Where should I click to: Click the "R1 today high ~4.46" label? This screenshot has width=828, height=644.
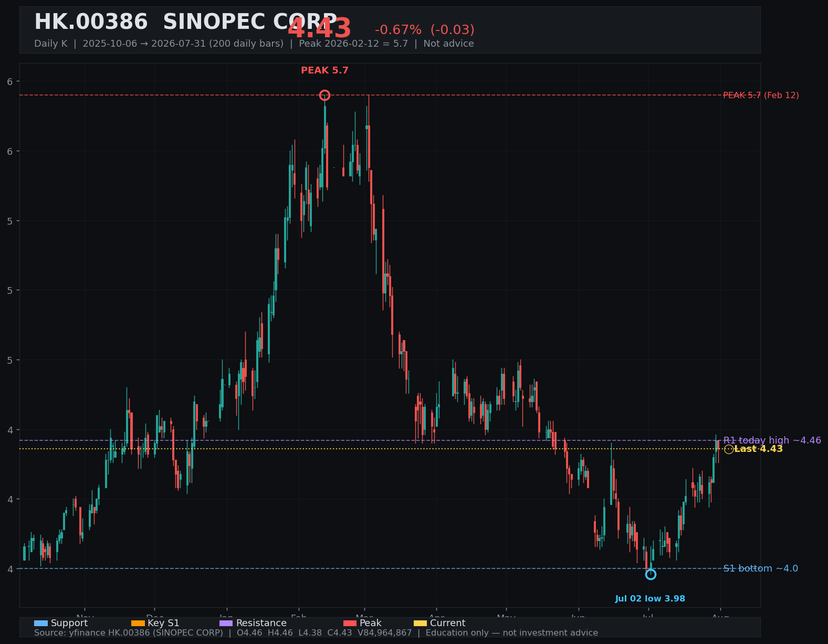(x=772, y=440)
